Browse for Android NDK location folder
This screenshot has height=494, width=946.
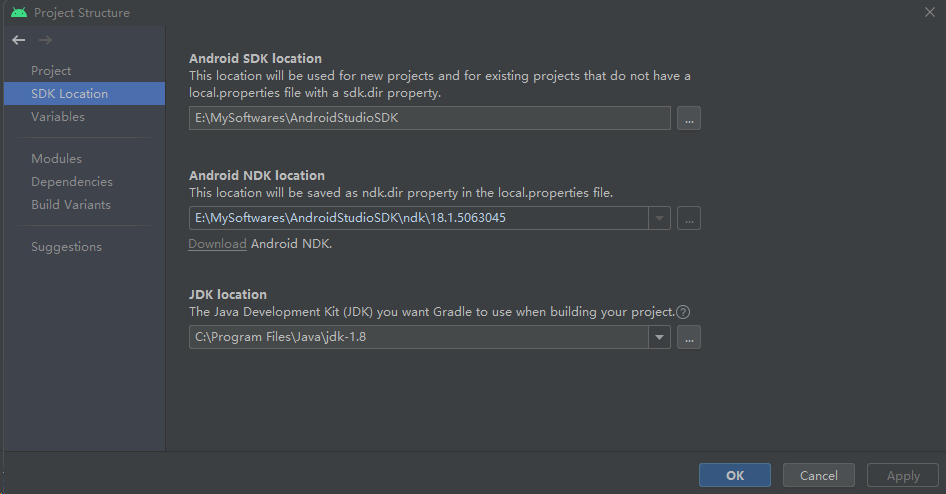point(689,218)
